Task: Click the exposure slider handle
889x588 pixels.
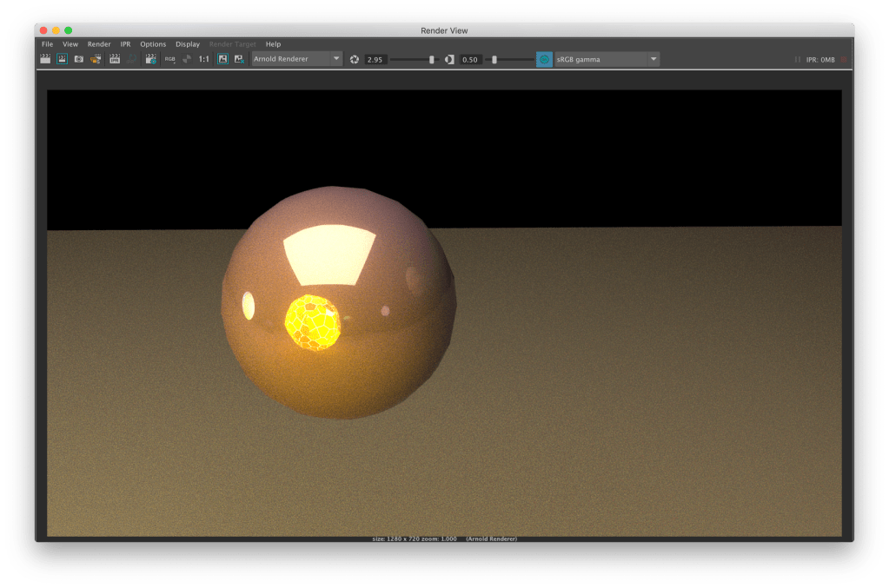Action: point(432,59)
